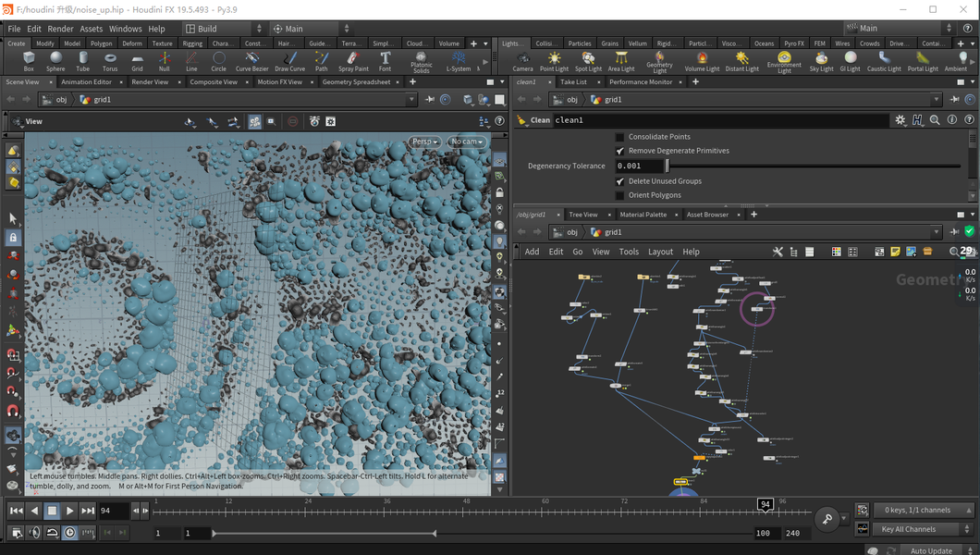Toggle Remove Degenerate Primitives checkbox

(x=620, y=151)
